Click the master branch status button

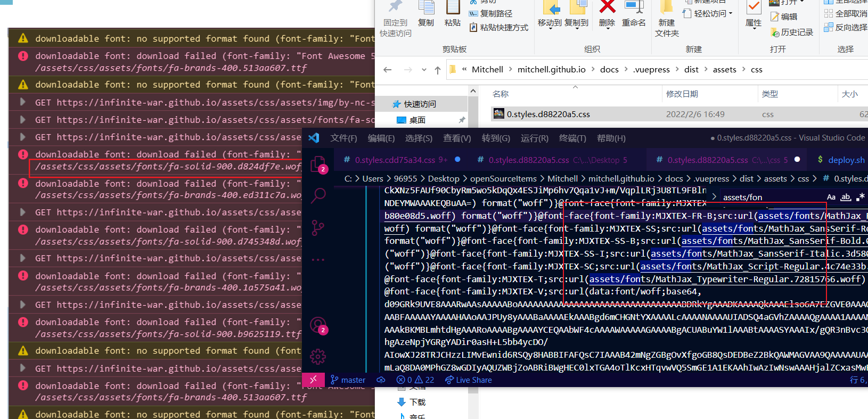point(348,380)
